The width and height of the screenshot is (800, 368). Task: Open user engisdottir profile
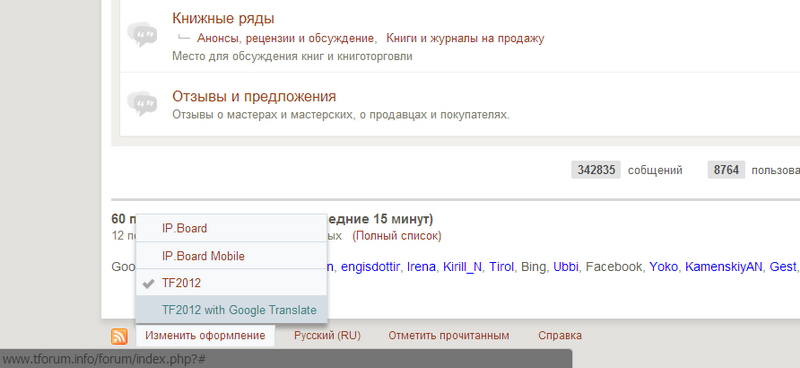tap(371, 266)
